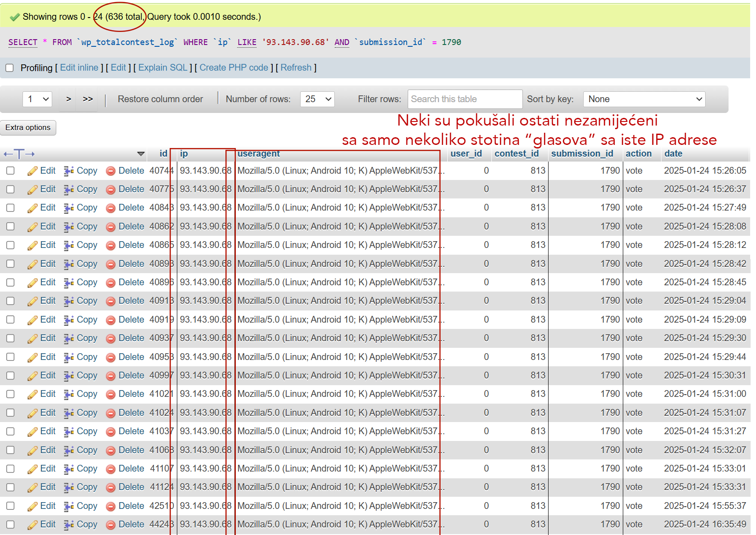Jump to last page with >> button
The image size is (756, 535).
pos(88,99)
